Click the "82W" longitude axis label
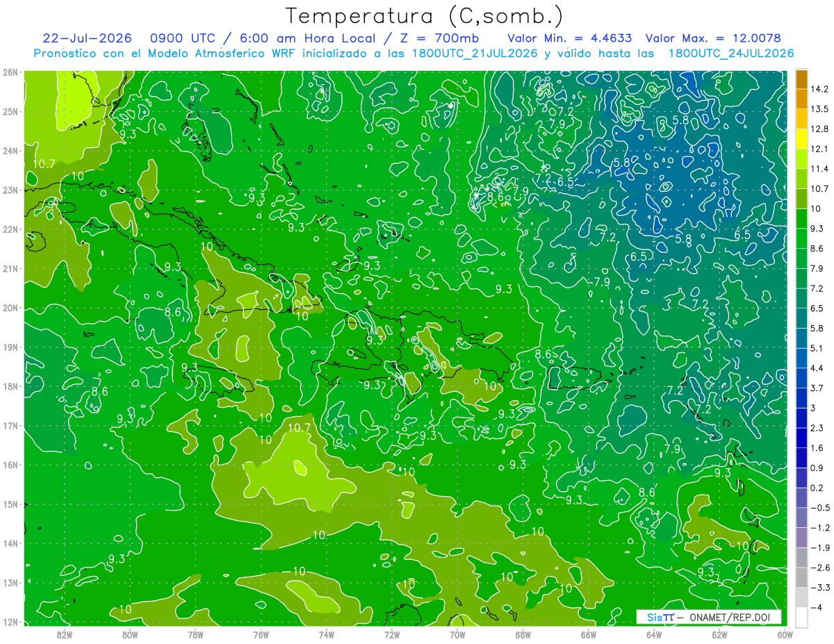834x644 pixels. click(x=65, y=634)
